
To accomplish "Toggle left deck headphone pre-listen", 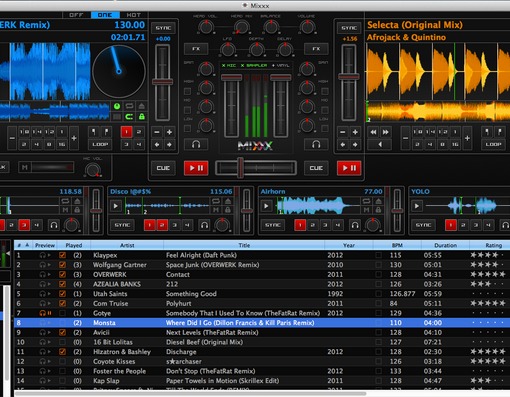I will 196,144.
